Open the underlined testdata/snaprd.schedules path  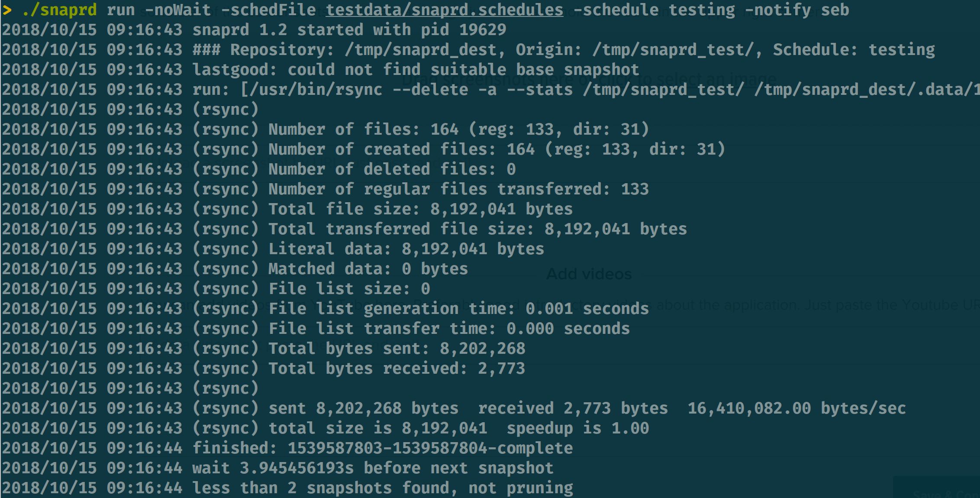tap(444, 10)
